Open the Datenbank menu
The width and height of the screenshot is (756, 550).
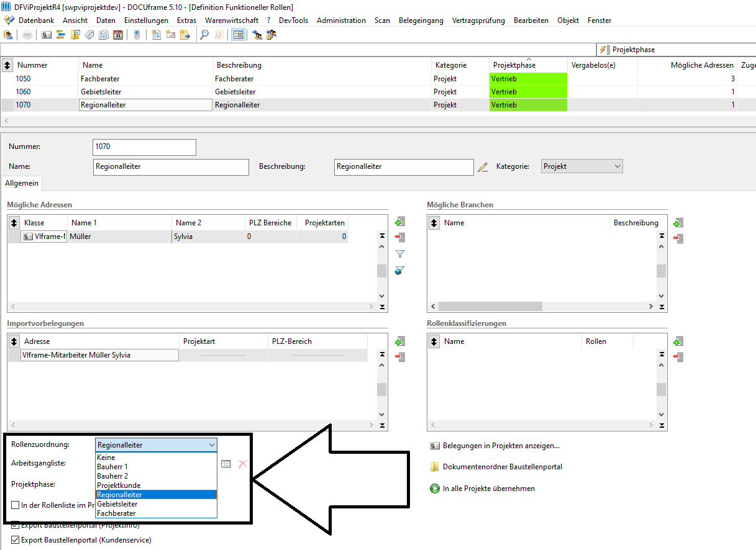click(x=36, y=20)
